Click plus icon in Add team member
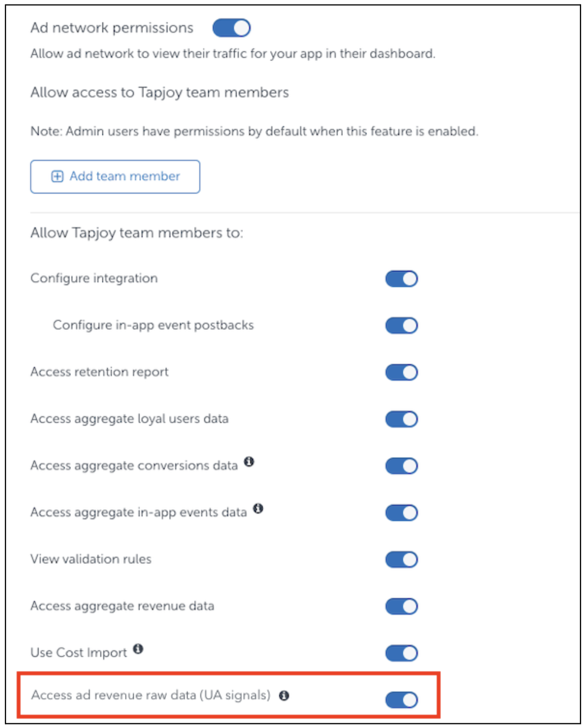585x728 pixels. click(57, 176)
